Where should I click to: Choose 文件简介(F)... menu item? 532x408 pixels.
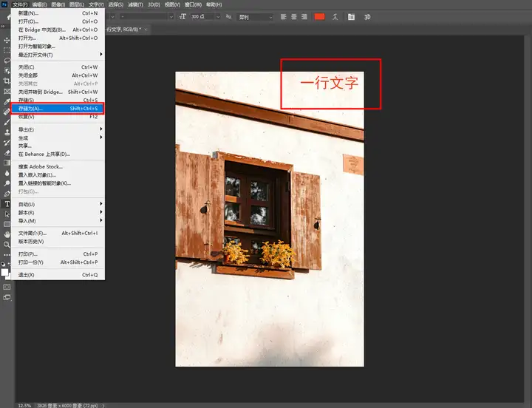pyautogui.click(x=58, y=233)
